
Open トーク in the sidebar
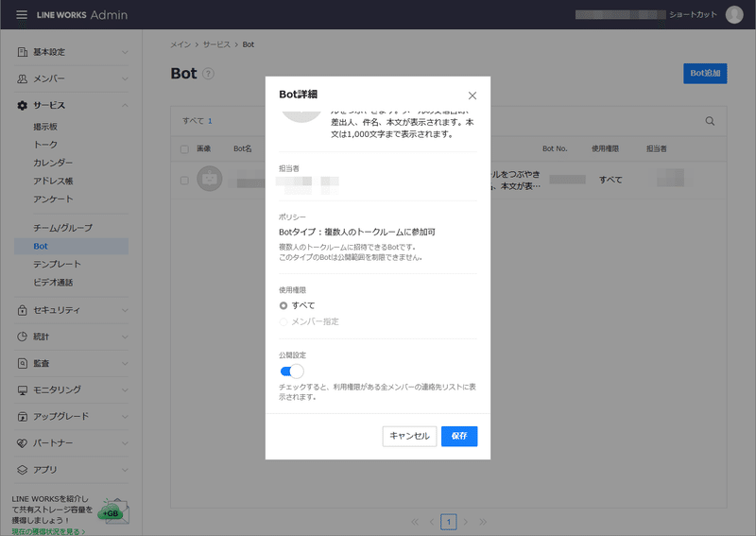tap(45, 145)
